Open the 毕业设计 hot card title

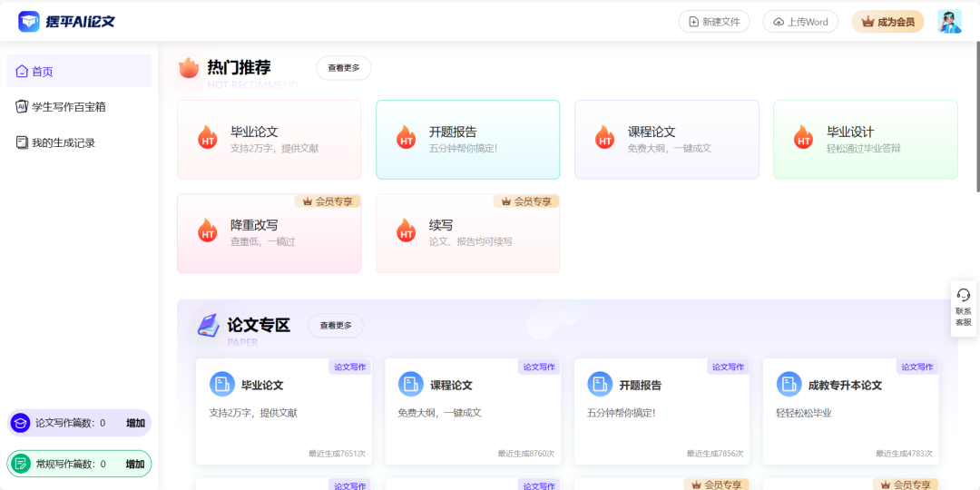point(850,132)
